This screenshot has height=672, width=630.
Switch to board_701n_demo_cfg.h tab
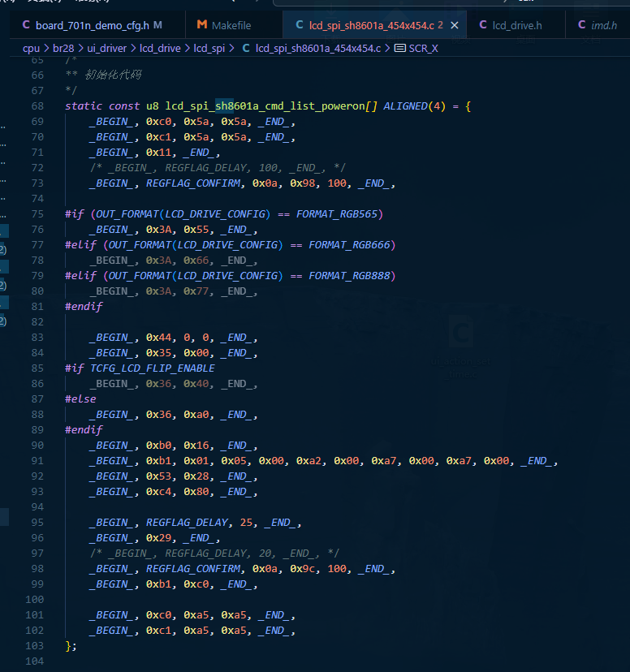point(92,25)
